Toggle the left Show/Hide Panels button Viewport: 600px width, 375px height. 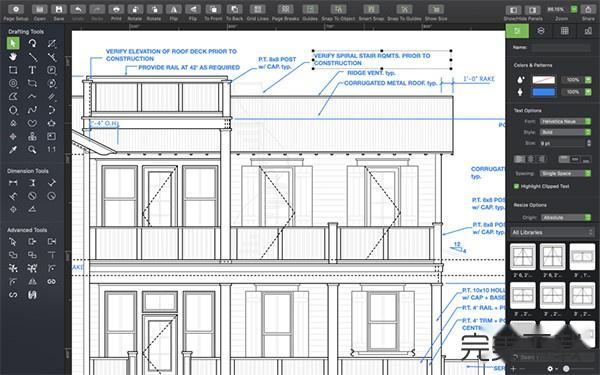[x=514, y=10]
